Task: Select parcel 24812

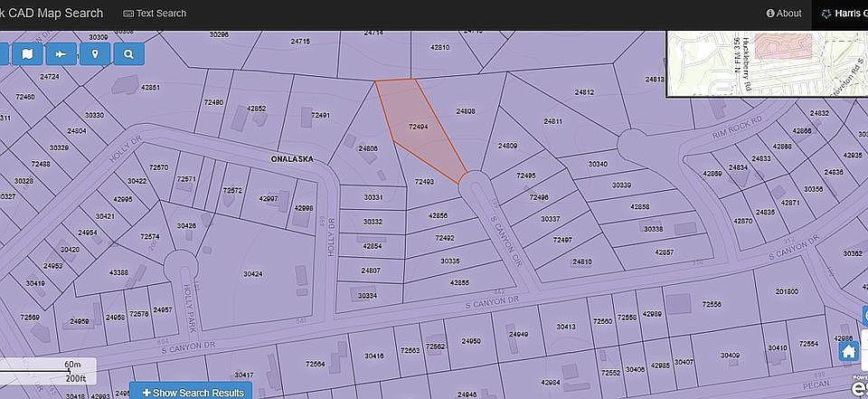Action: click(584, 92)
